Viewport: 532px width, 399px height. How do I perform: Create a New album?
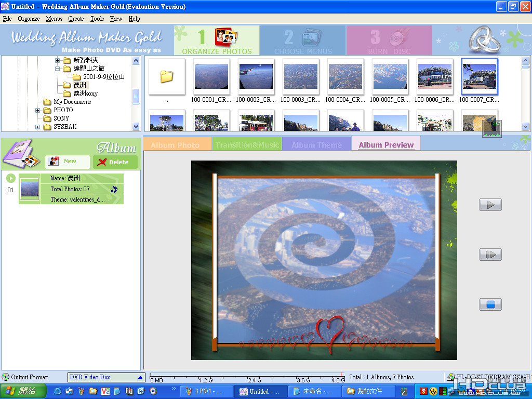[68, 162]
